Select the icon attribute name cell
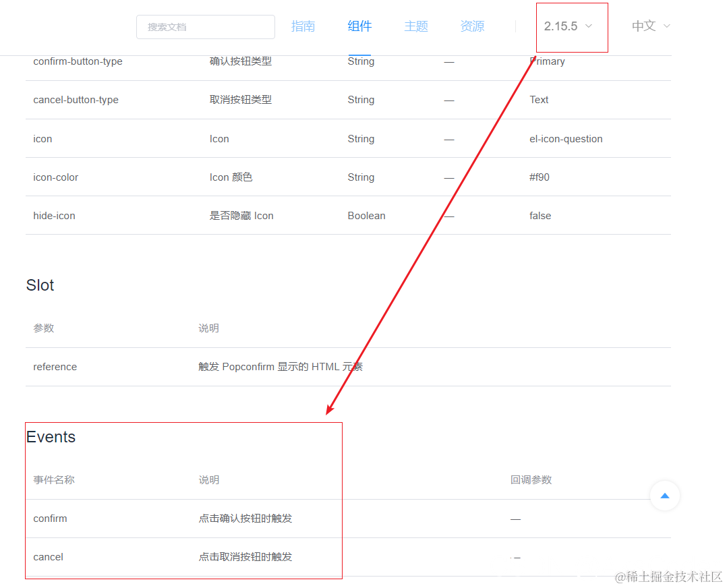727x588 pixels. coord(42,139)
